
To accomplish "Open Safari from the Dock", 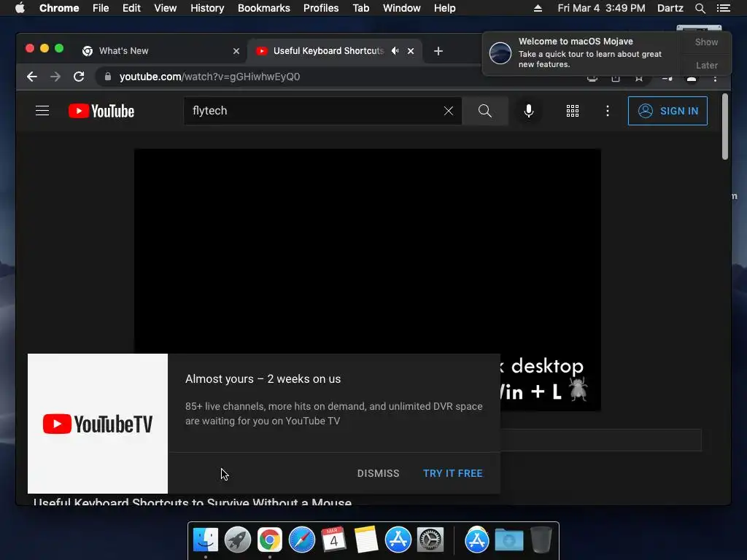I will [302, 540].
